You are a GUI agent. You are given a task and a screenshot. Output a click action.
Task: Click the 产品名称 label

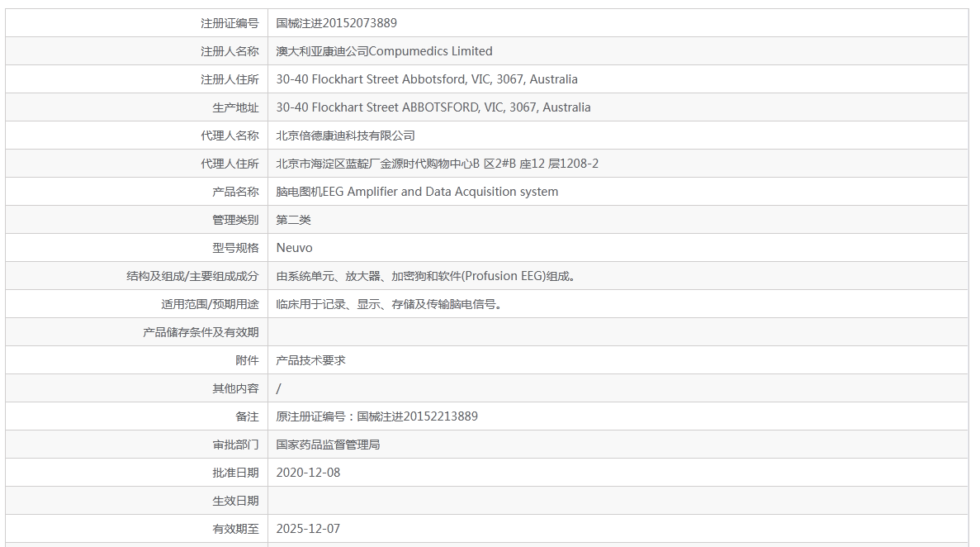pyautogui.click(x=235, y=193)
